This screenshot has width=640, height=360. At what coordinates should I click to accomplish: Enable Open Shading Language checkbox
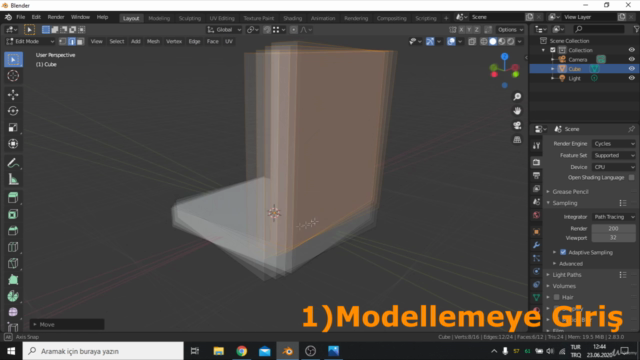tap(631, 178)
